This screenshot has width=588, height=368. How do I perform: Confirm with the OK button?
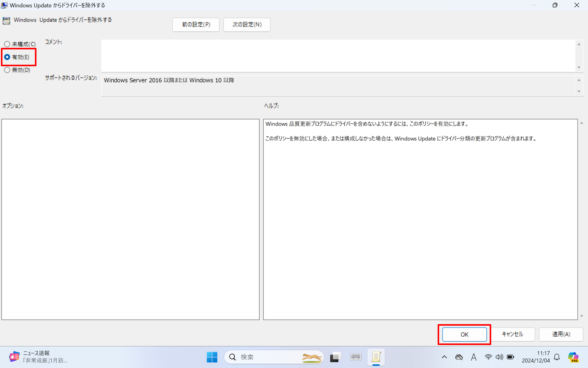[x=464, y=334]
